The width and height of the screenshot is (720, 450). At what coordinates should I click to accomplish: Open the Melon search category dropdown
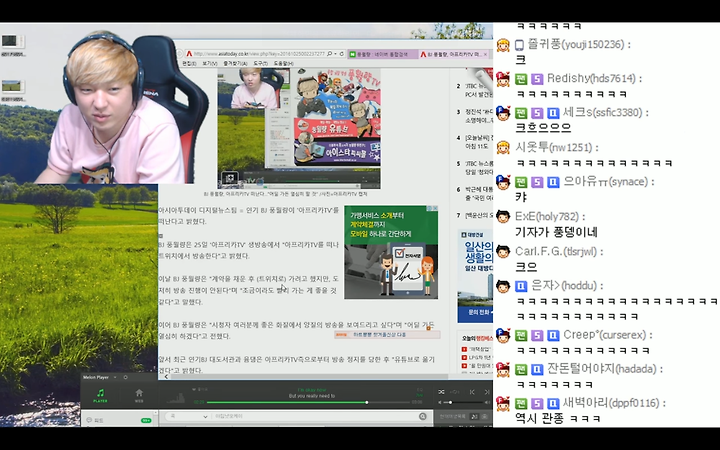point(187,416)
